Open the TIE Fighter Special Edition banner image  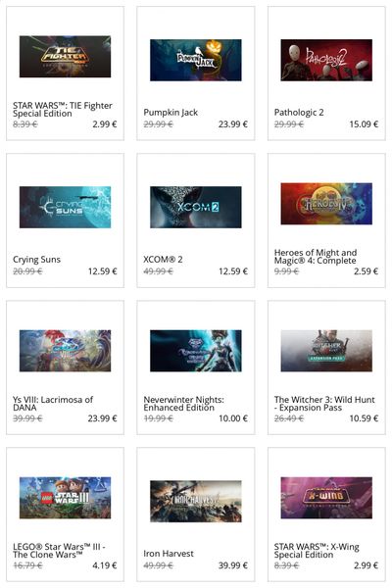click(x=65, y=57)
